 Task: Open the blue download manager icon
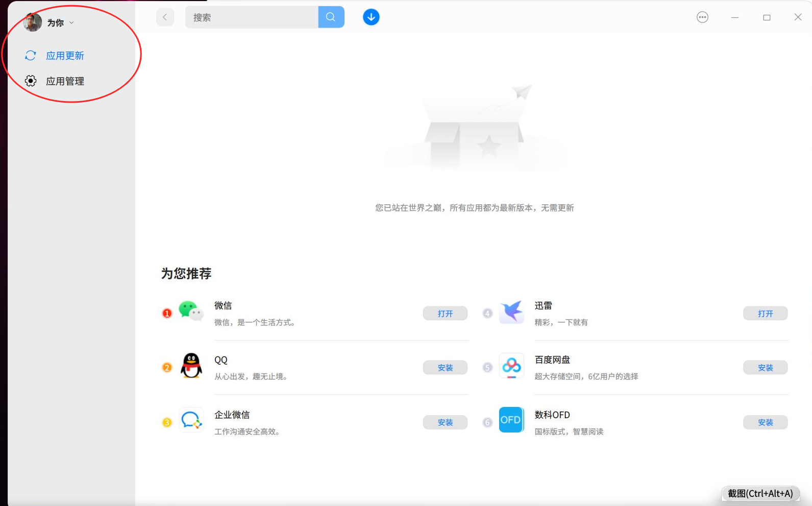point(371,17)
